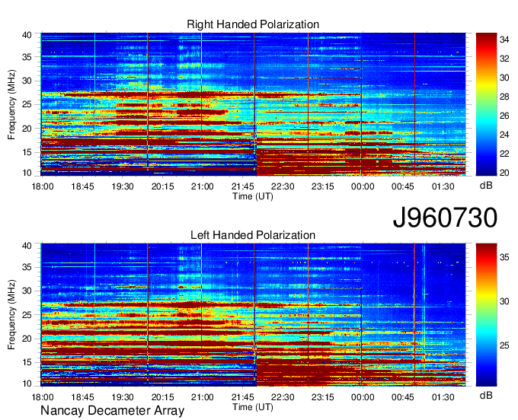
Task: Click the 20 MHz tick of Left Handed plot
Action: tap(27, 339)
